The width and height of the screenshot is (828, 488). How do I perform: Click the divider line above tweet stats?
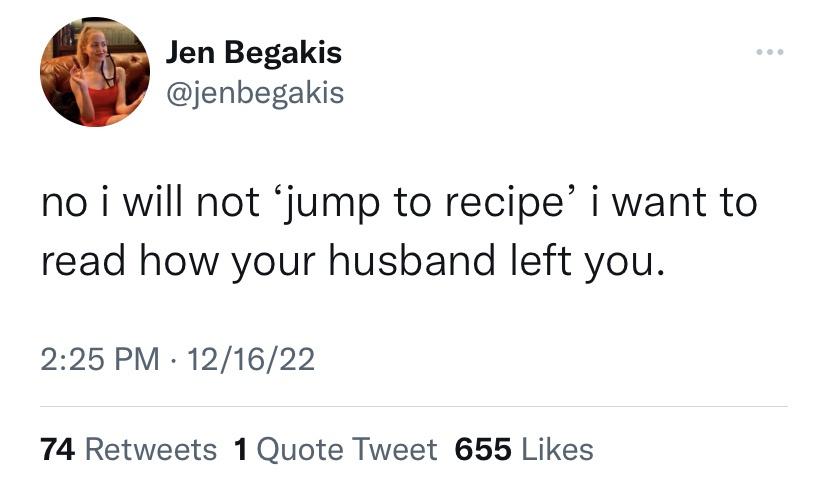coord(413,407)
